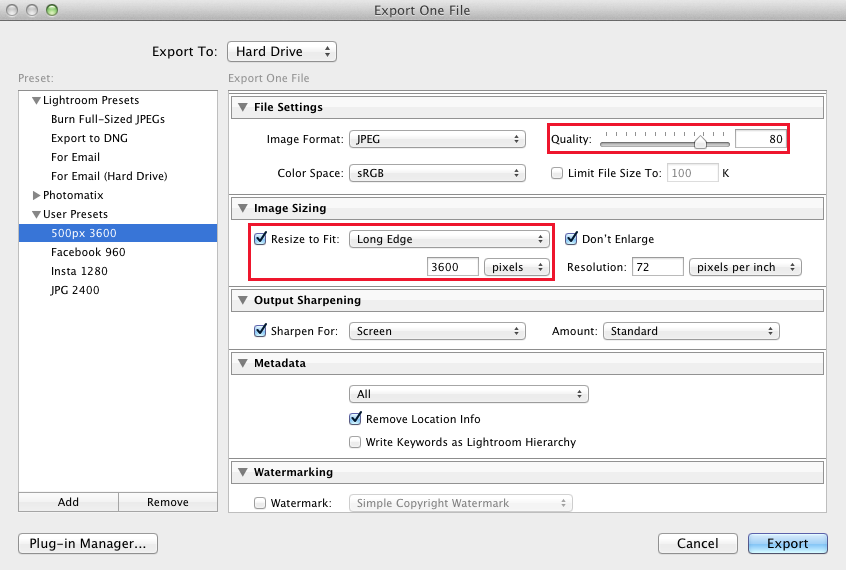Open the Simple Copyright Watermark dropdown
Screen dimensions: 846x570
point(461,503)
